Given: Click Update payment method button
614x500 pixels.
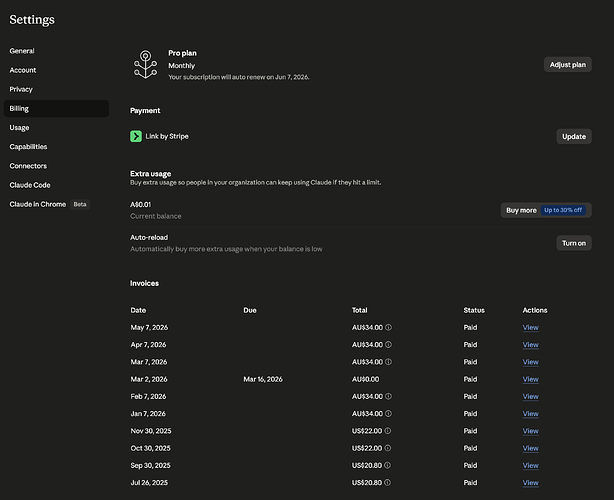Looking at the screenshot, I should click(x=574, y=136).
